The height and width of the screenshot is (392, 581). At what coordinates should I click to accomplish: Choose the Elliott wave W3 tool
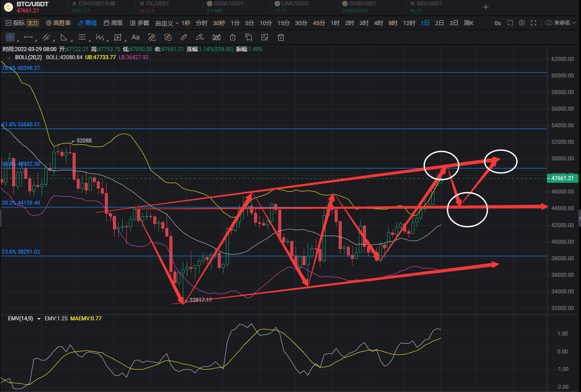pyautogui.click(x=100, y=38)
